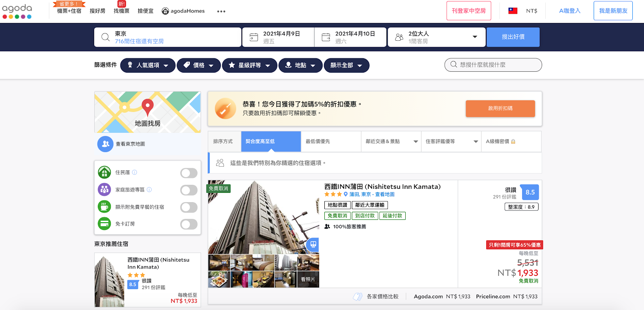
Task: Open the 找機票 menu item
Action: (x=122, y=11)
